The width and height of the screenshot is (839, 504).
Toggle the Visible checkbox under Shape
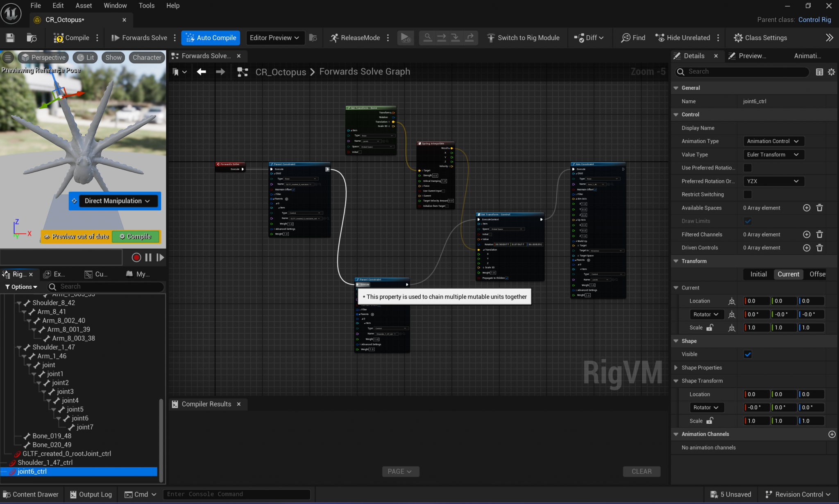pos(747,354)
